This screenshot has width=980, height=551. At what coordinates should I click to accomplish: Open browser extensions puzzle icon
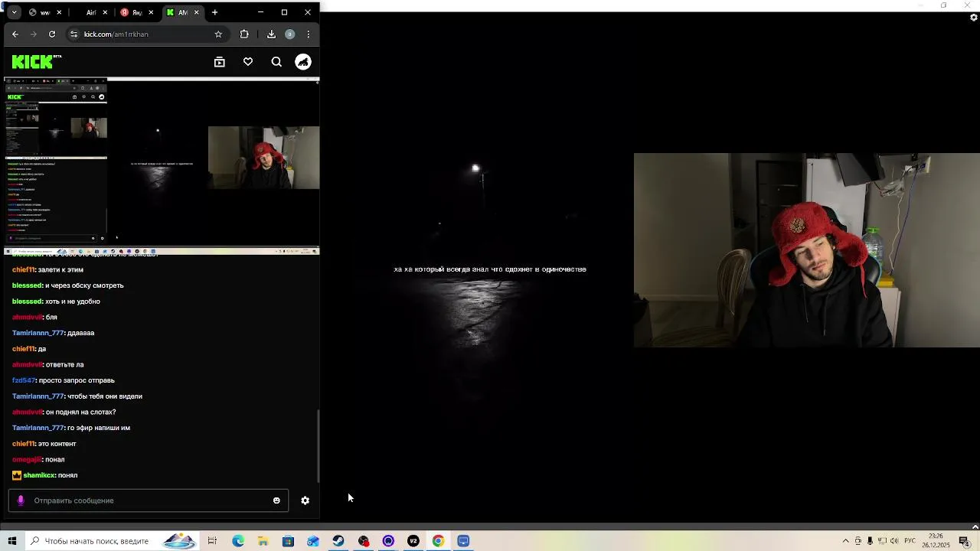[x=244, y=34]
